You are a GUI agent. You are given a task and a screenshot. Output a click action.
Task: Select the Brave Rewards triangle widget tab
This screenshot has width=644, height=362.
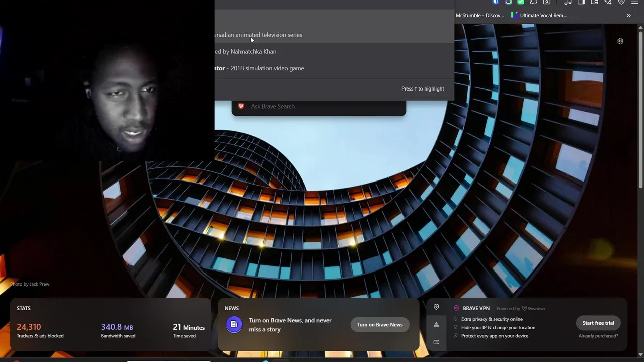(x=436, y=324)
